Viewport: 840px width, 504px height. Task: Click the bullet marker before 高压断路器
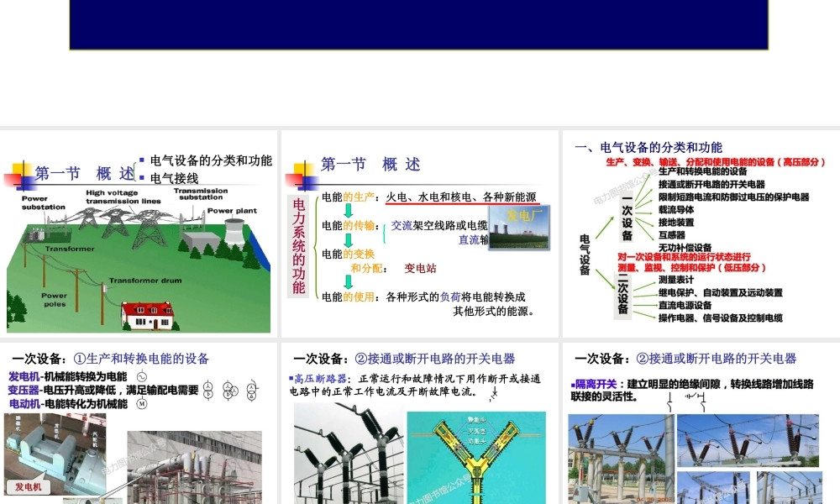pyautogui.click(x=291, y=378)
